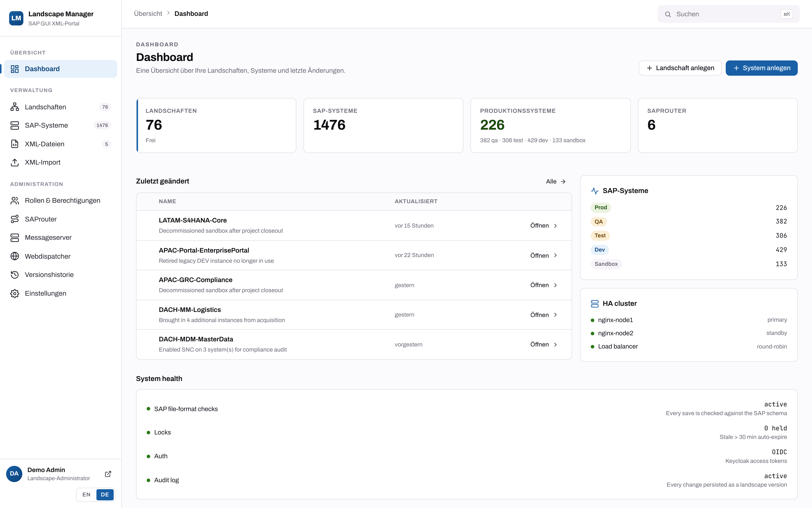Open Landschaften menu item
Viewport: 812px width, 508px height.
tap(61, 107)
